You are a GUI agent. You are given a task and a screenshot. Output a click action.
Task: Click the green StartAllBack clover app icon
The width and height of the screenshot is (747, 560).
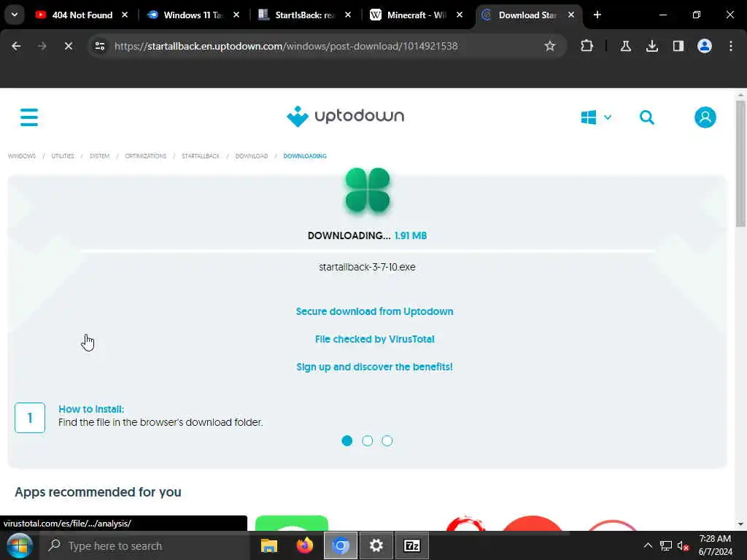[x=368, y=190]
